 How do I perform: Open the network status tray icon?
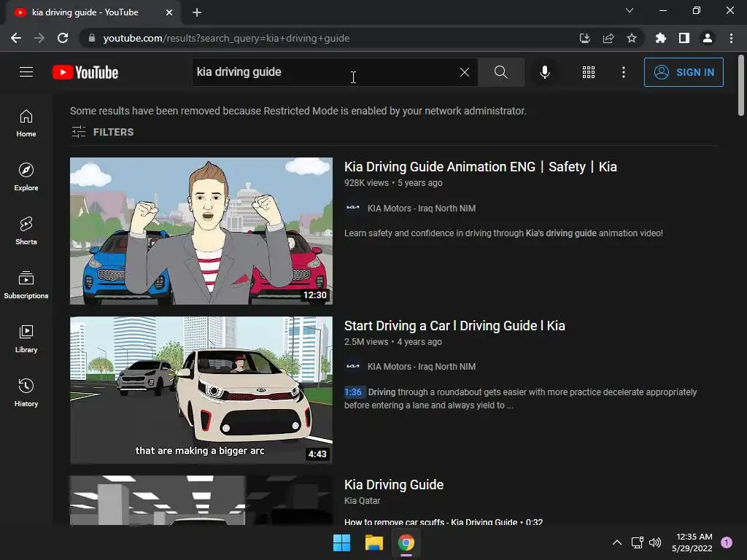pyautogui.click(x=637, y=542)
